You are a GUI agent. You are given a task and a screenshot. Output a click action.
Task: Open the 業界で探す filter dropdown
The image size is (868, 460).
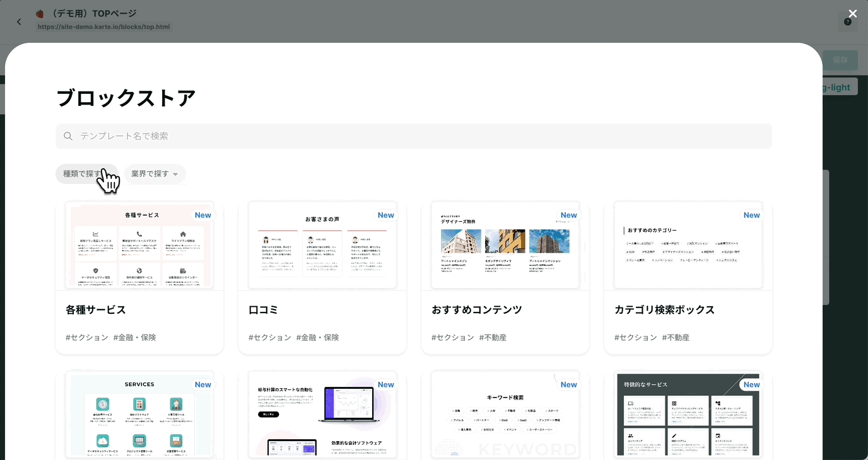tap(155, 174)
